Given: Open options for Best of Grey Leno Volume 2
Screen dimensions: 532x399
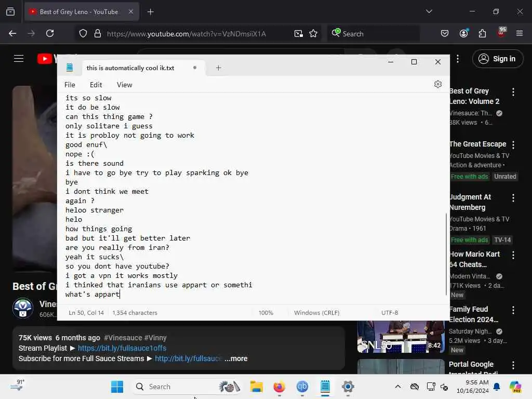Looking at the screenshot, I should click(513, 91).
